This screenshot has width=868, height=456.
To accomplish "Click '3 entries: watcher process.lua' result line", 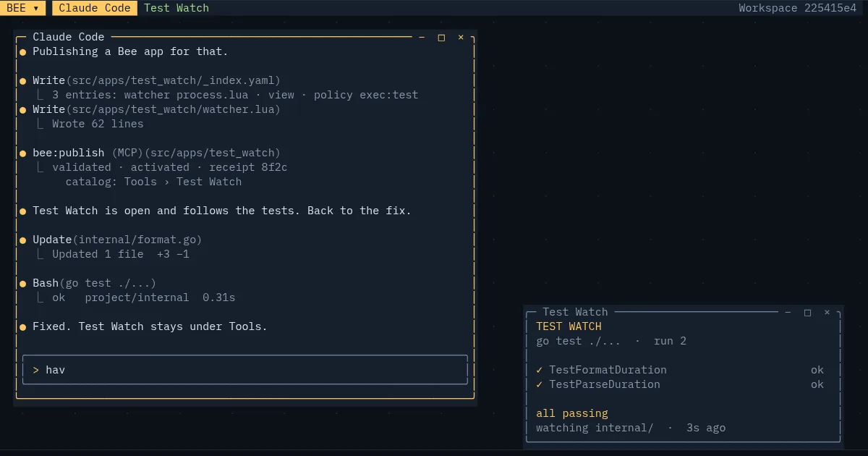I will pos(235,95).
